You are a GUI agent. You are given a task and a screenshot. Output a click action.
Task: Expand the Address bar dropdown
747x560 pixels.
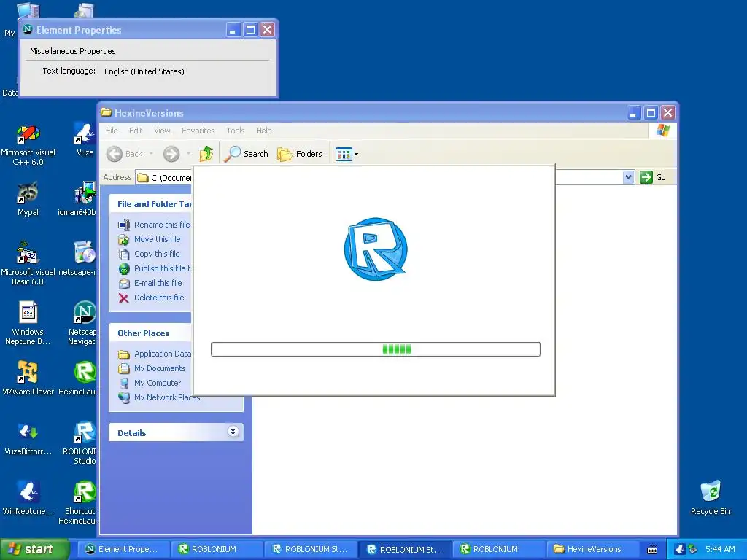coord(628,178)
